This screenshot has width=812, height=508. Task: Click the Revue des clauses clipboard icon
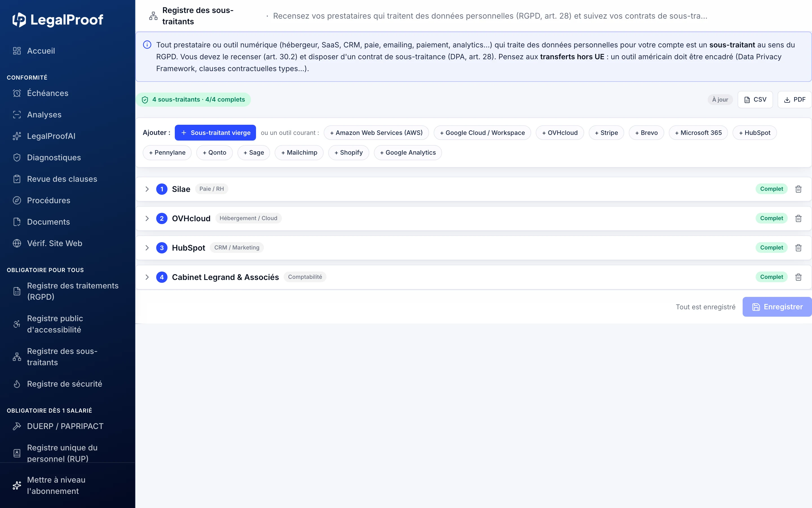[x=17, y=179]
